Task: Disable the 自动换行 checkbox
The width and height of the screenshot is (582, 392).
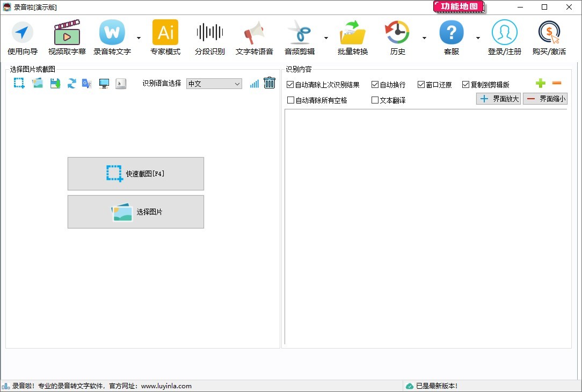Action: pyautogui.click(x=375, y=84)
